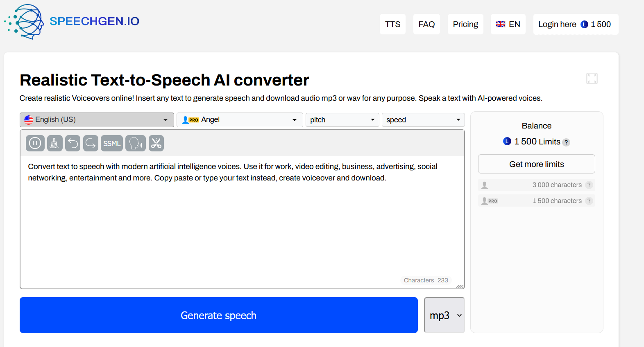Open the EN site language selector
This screenshot has height=347, width=644.
tap(508, 24)
